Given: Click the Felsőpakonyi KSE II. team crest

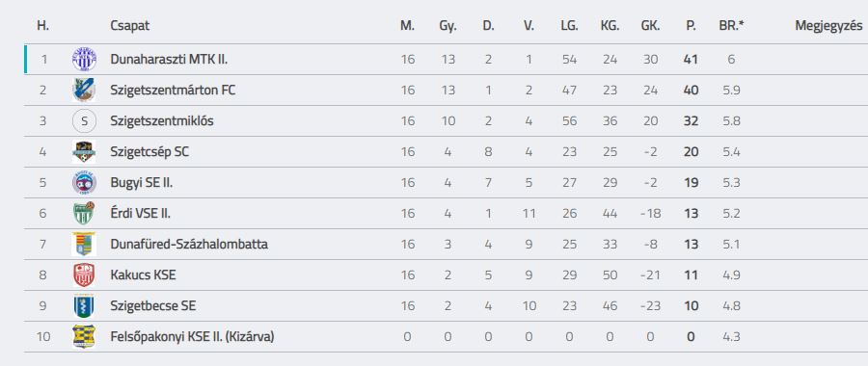Looking at the screenshot, I should [x=84, y=337].
